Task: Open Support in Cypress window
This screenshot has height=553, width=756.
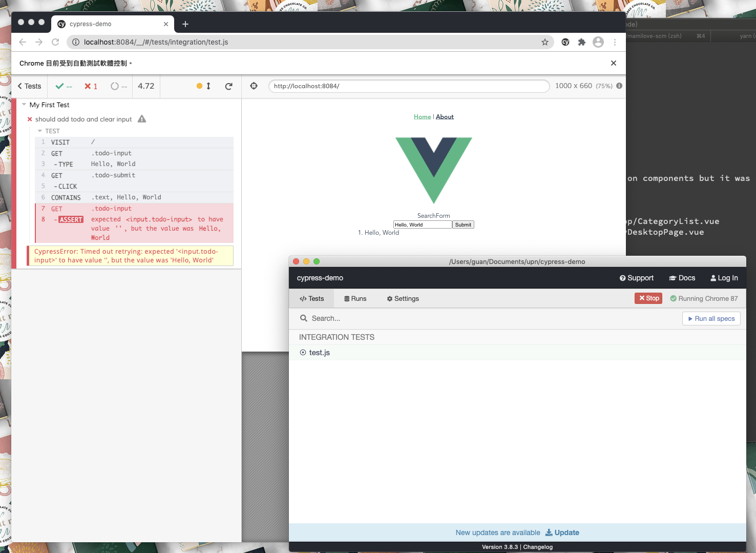Action: [x=636, y=278]
